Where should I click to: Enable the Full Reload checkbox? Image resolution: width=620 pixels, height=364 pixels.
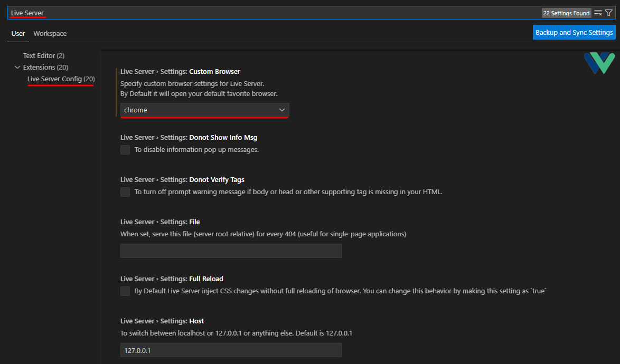125,291
